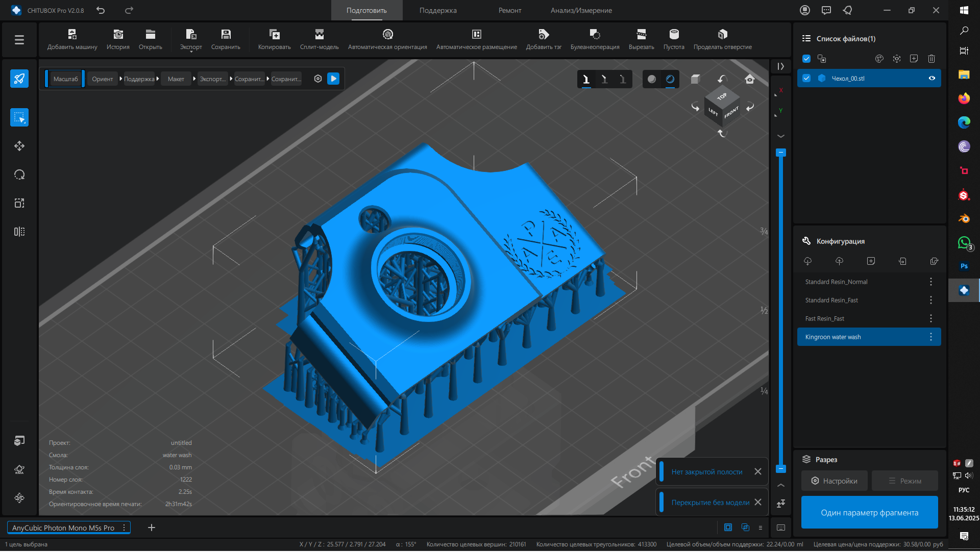980x552 pixels.
Task: Toggle the select-all checkbox in file list
Action: click(806, 59)
